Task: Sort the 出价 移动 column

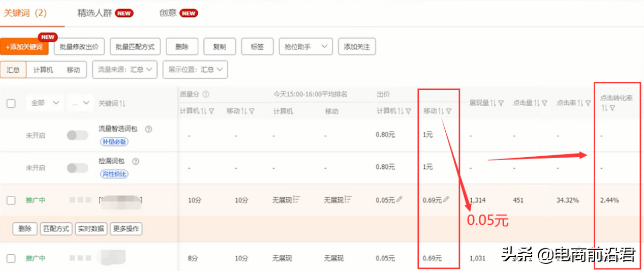Action: [x=441, y=111]
